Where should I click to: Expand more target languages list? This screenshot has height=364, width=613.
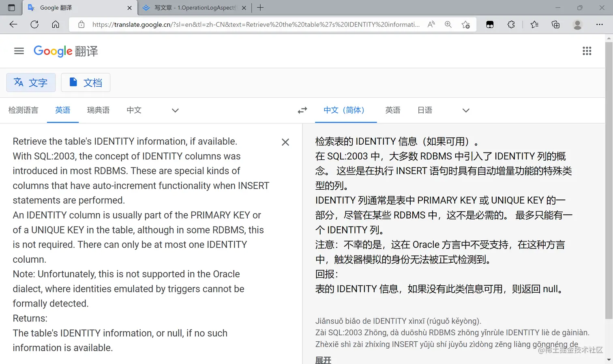pos(466,110)
